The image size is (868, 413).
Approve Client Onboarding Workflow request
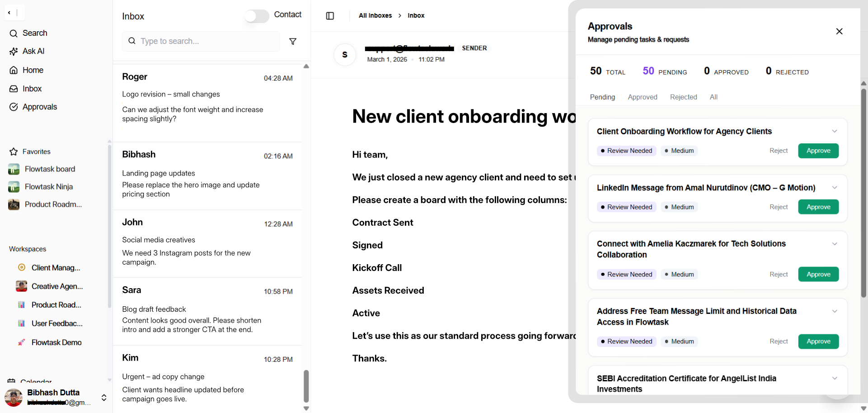(x=818, y=151)
